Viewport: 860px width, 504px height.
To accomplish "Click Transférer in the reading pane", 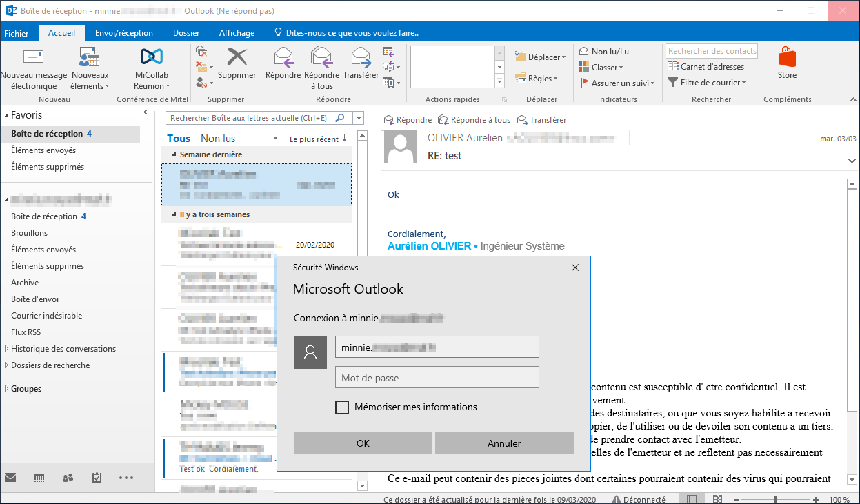I will click(x=541, y=120).
